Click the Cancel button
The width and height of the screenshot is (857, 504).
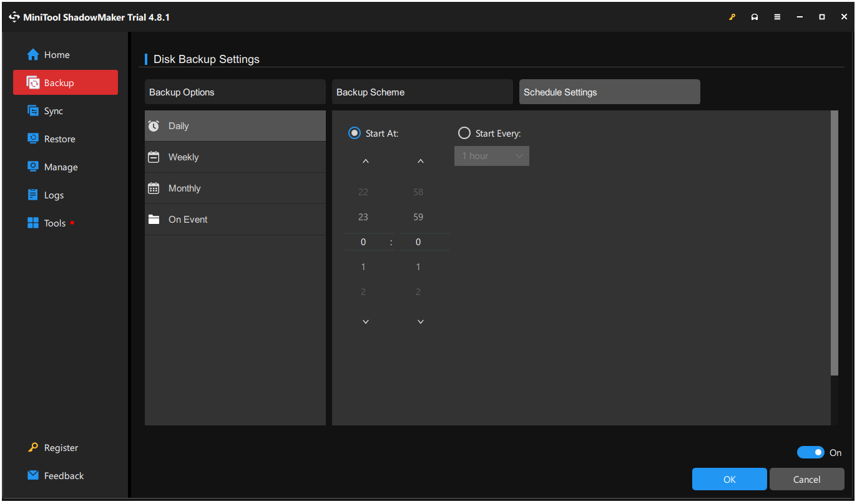click(x=807, y=479)
